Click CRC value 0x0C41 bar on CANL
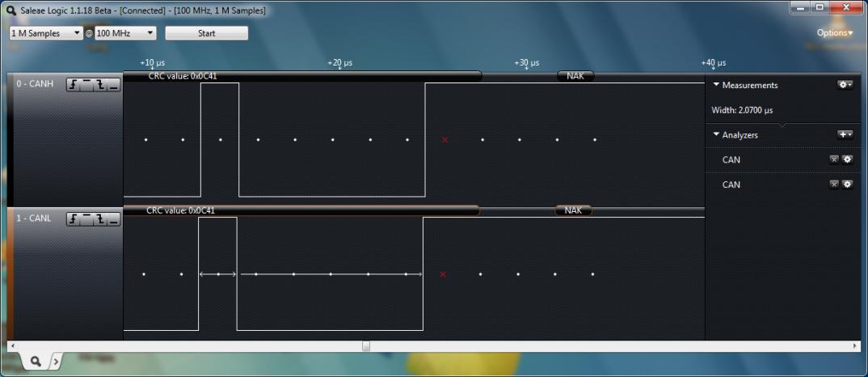Viewport: 868px width, 377px height. click(x=301, y=210)
